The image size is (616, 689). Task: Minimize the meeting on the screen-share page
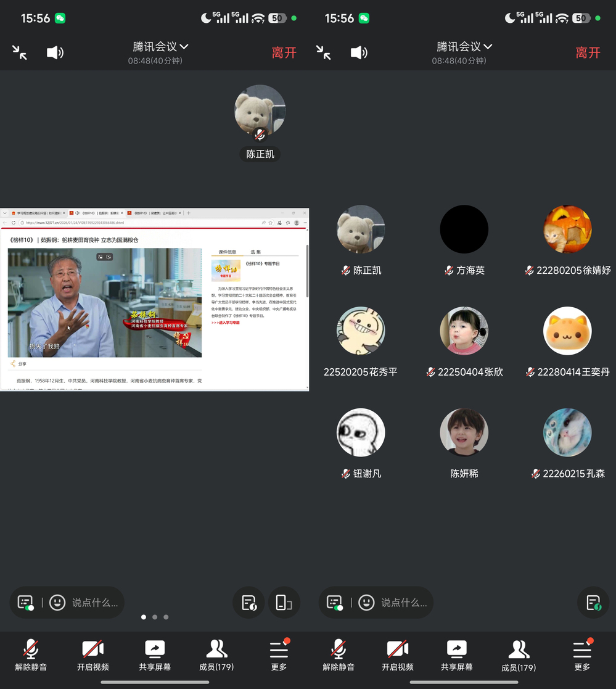coord(20,52)
